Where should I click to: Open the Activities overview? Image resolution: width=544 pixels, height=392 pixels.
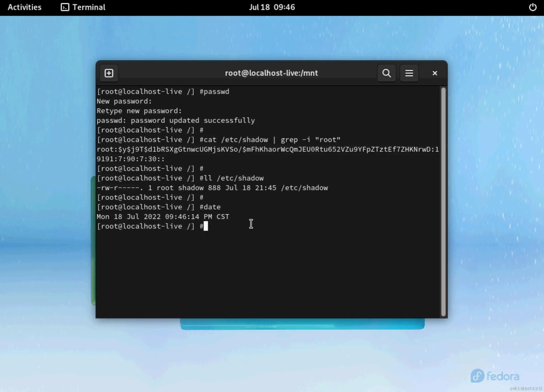(25, 7)
